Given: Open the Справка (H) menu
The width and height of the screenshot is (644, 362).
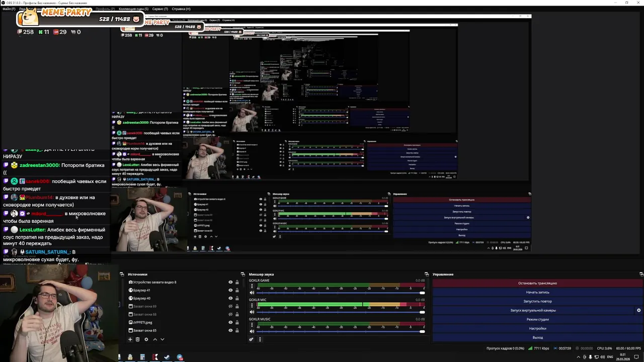Looking at the screenshot, I should [181, 9].
